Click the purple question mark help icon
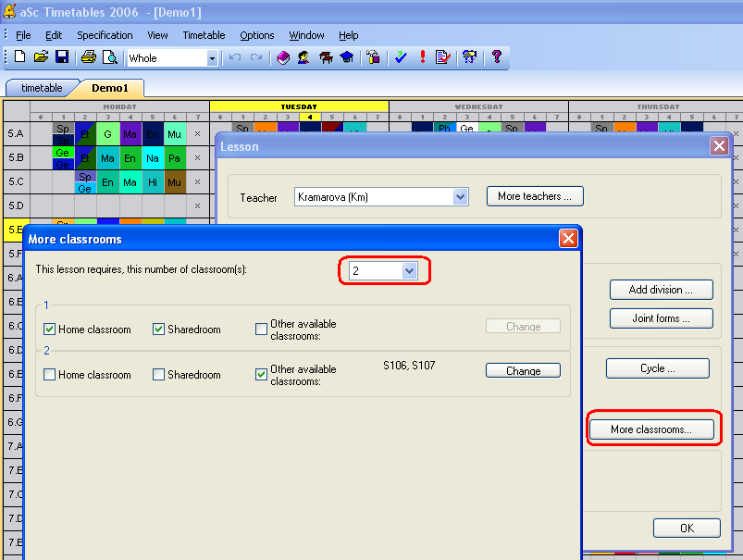The height and width of the screenshot is (560, 743). (x=497, y=57)
